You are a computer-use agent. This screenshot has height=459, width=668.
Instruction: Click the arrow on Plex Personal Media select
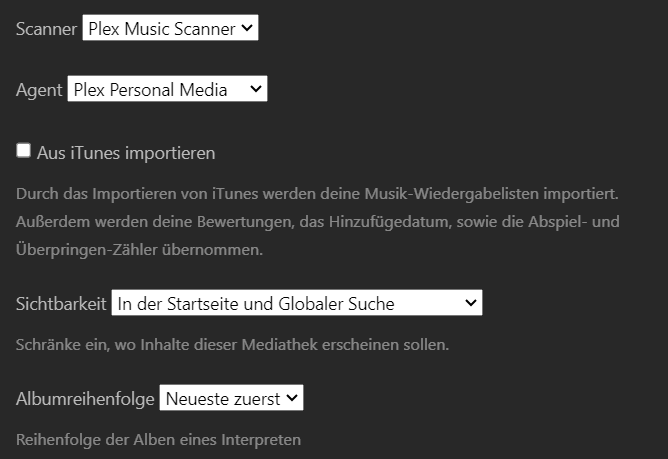[x=255, y=90]
